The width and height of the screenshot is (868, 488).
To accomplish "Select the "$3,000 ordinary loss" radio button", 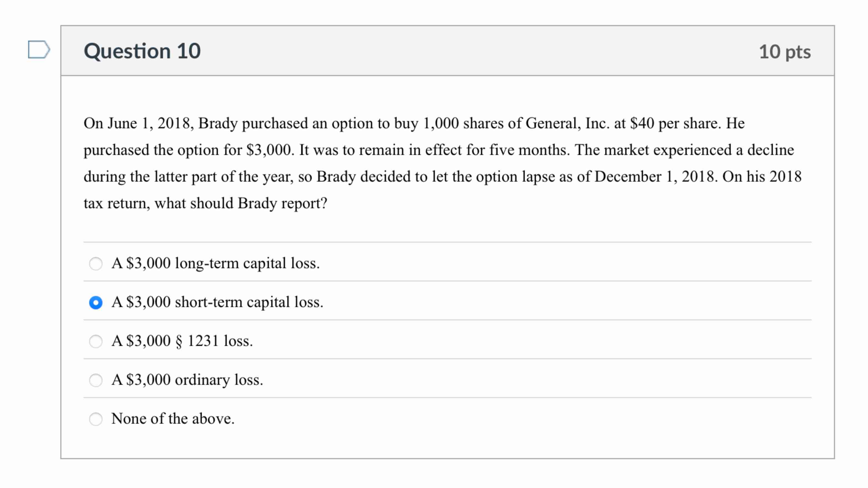I will [96, 380].
